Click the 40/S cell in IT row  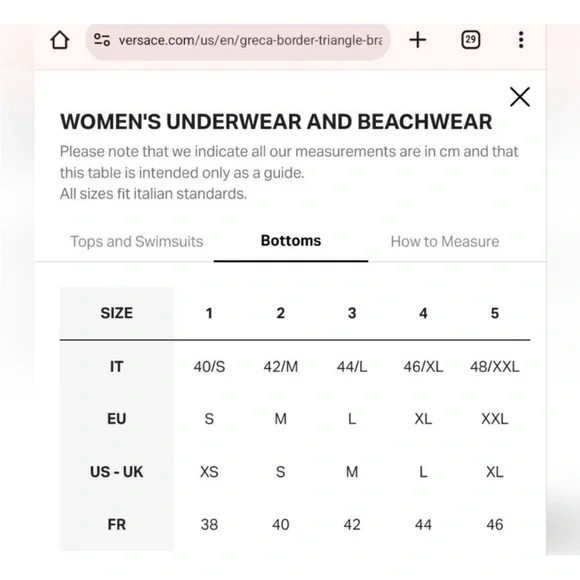(x=209, y=367)
